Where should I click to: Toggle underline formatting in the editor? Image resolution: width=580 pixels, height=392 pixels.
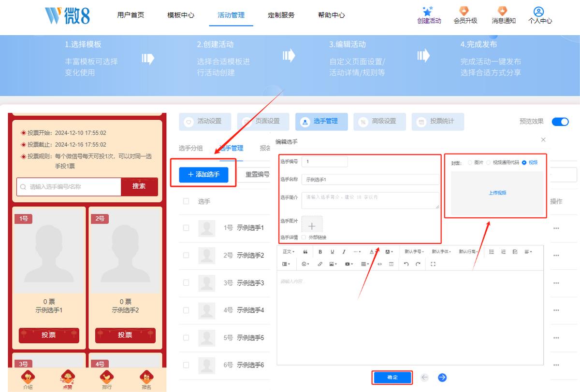(x=332, y=252)
